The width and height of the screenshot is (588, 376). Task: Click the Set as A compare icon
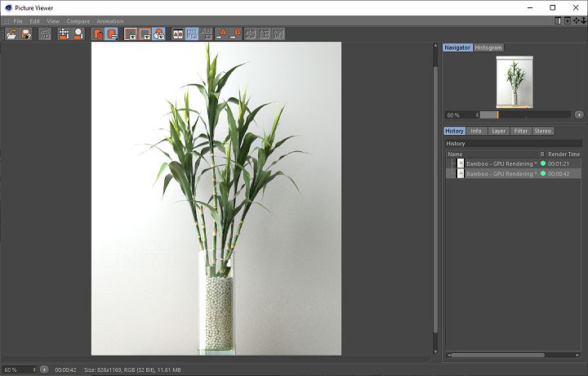(x=223, y=34)
